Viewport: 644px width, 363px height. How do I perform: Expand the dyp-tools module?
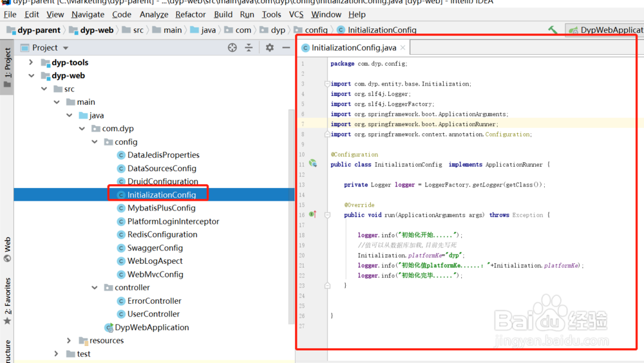(x=31, y=62)
